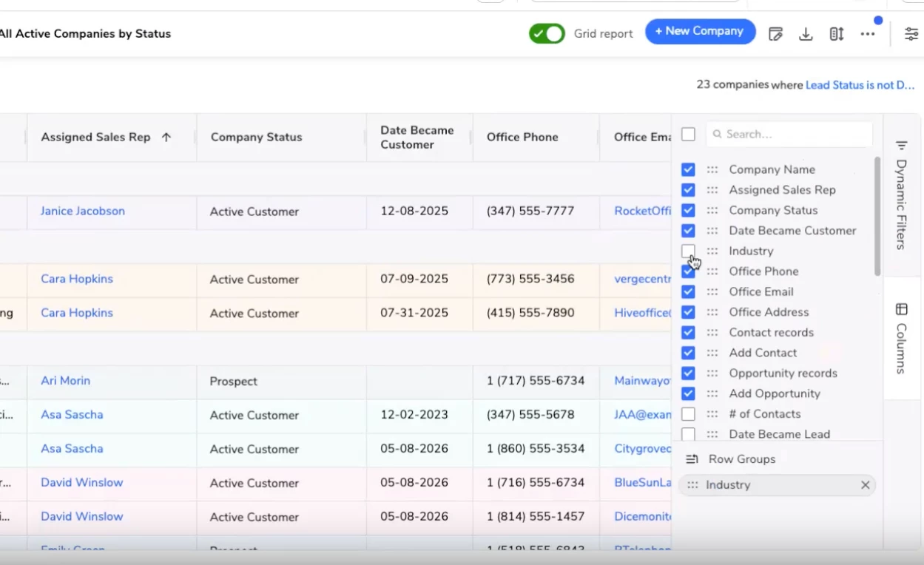Uncheck Date Became Customer column checkbox

(x=688, y=231)
